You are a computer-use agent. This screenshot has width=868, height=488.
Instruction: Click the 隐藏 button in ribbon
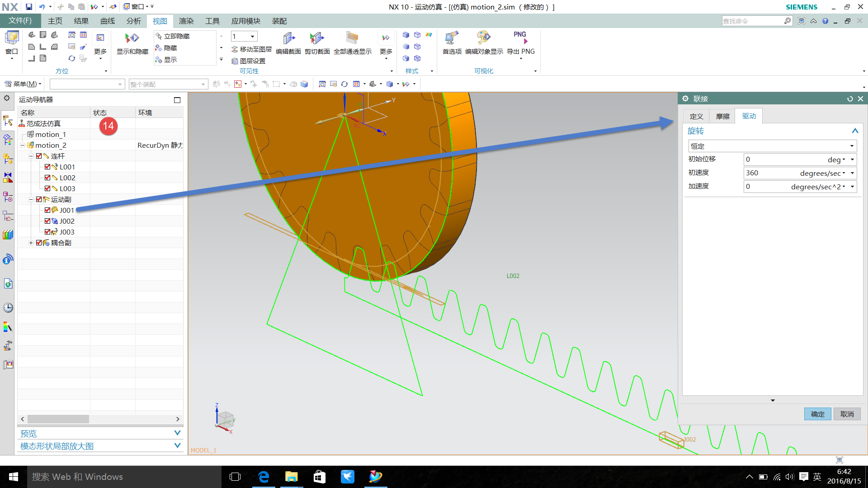pyautogui.click(x=166, y=48)
